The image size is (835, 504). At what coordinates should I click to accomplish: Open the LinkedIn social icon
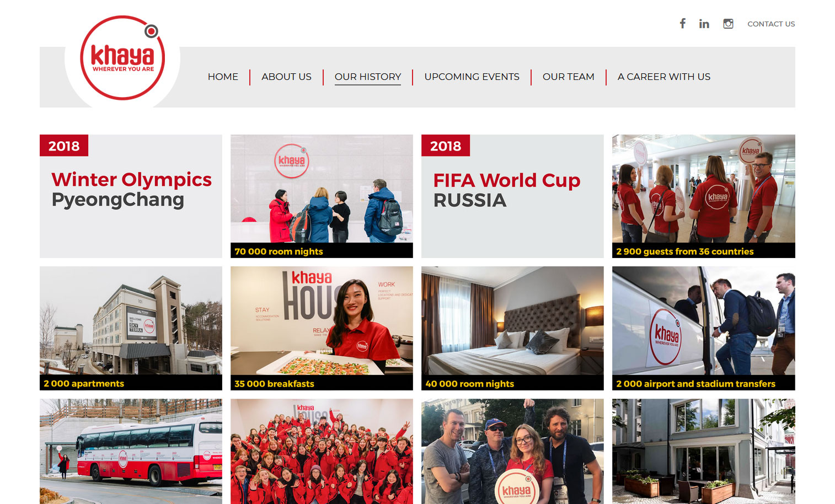704,24
